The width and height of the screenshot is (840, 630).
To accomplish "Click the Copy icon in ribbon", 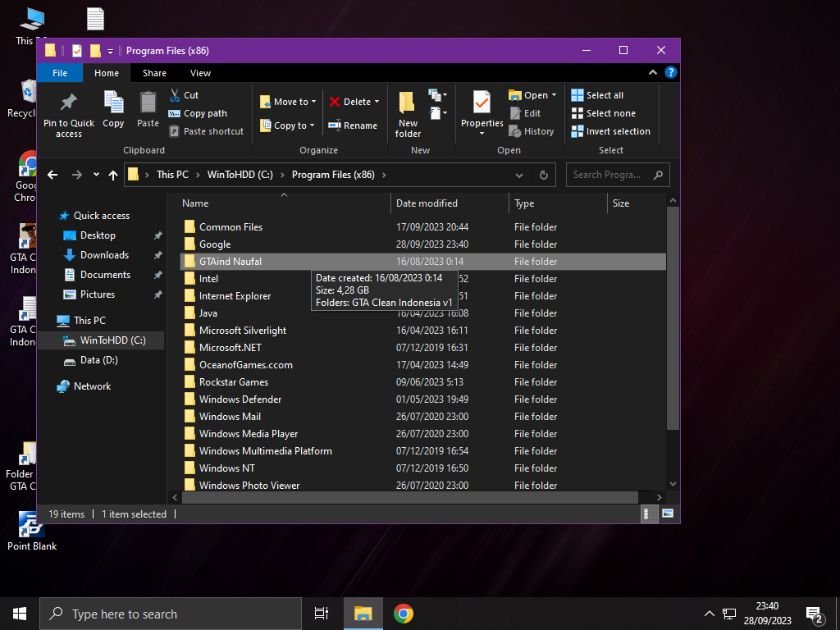I will (113, 103).
